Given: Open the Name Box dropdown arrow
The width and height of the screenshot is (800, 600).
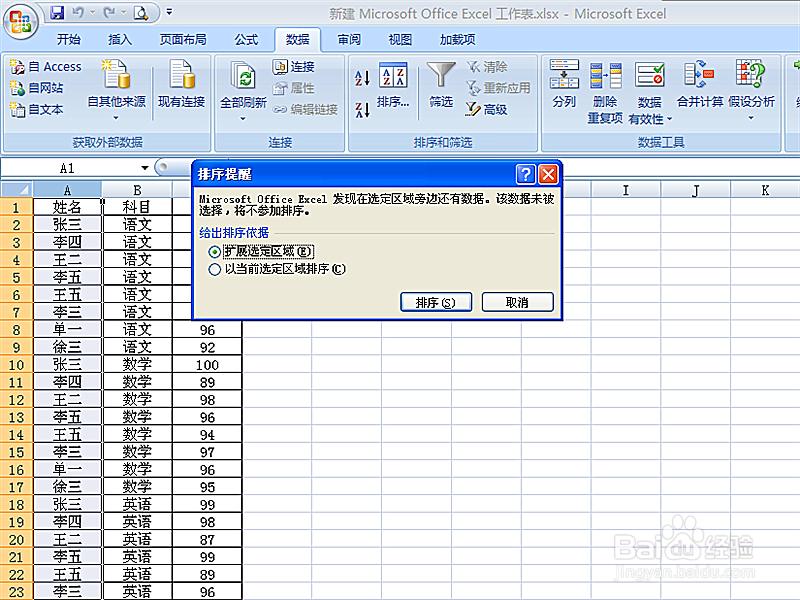Looking at the screenshot, I should pos(145,168).
